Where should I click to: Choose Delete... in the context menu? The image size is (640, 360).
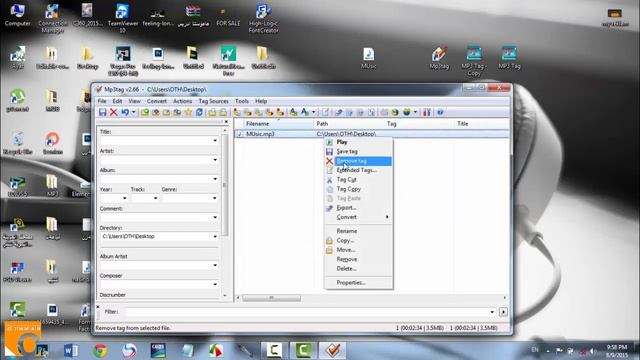click(x=358, y=269)
